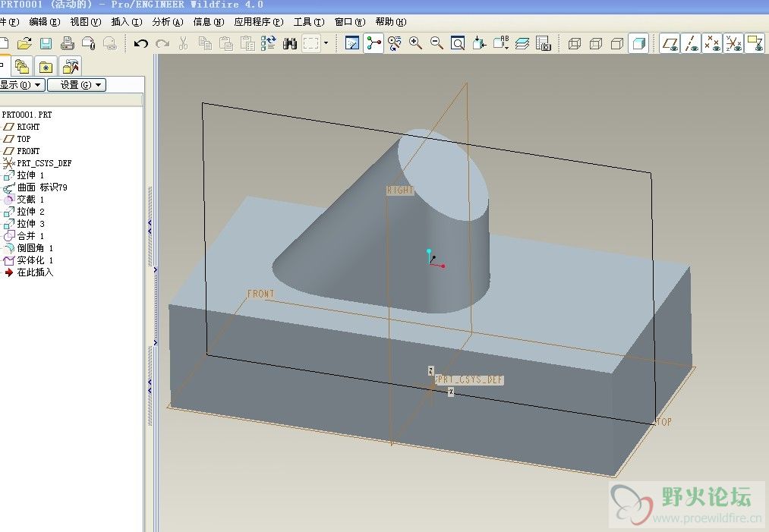This screenshot has width=769, height=532.
Task: Switch to wireframe display mode
Action: point(575,44)
